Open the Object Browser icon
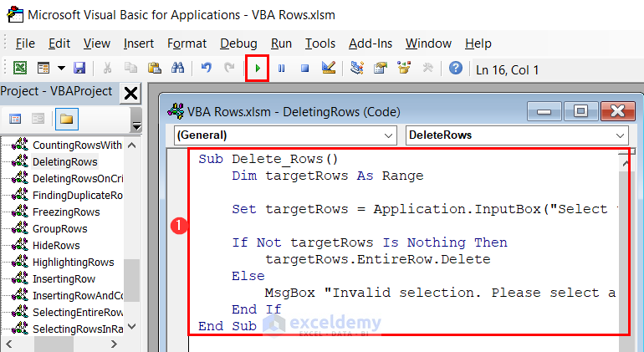 tap(404, 68)
